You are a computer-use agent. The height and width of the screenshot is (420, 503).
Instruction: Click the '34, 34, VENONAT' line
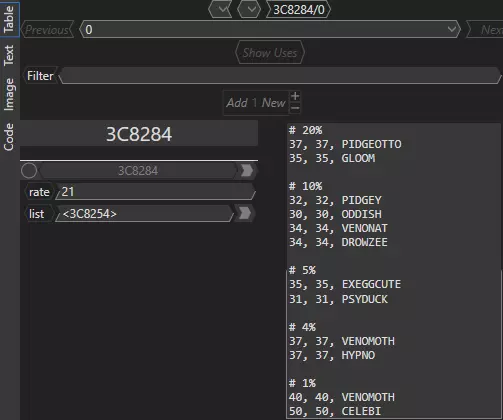(338, 228)
